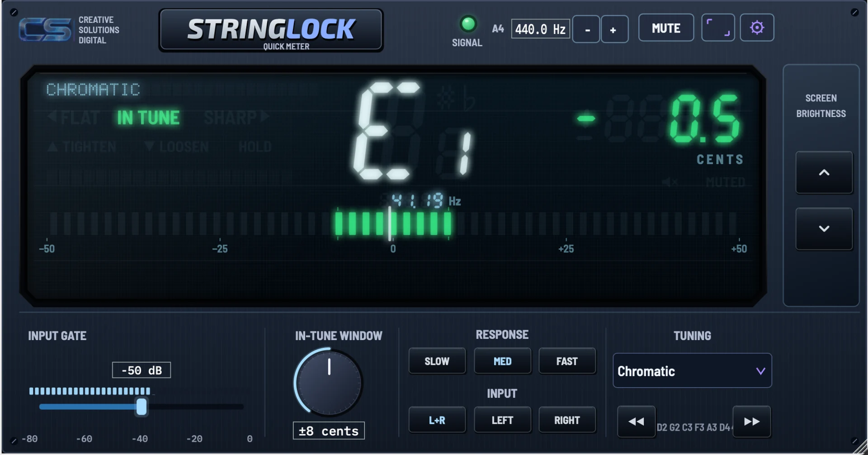Screen dimensions: 868x455
Task: Click the RESPONSE heading
Action: (502, 334)
